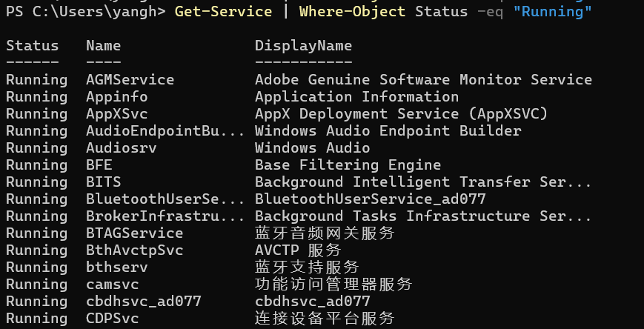Click the Status column header
Screen dimensions: 644x329
pyautogui.click(x=27, y=46)
